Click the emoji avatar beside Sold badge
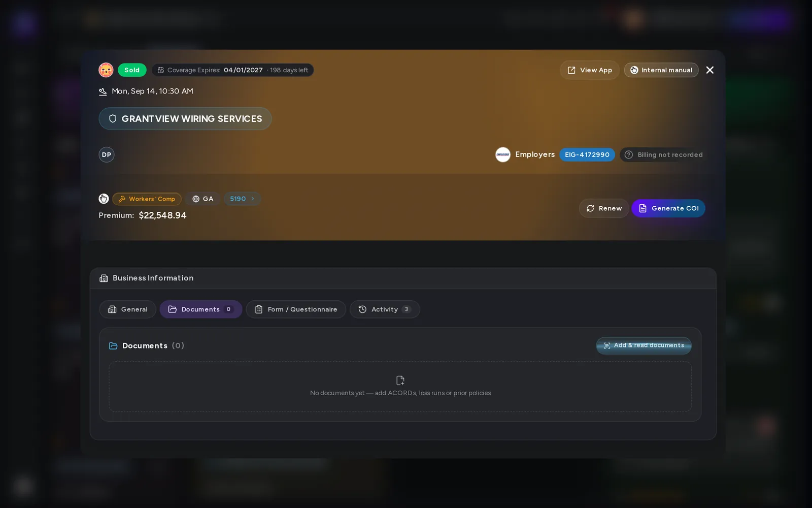Screen dimensions: 812x508 tap(106, 70)
